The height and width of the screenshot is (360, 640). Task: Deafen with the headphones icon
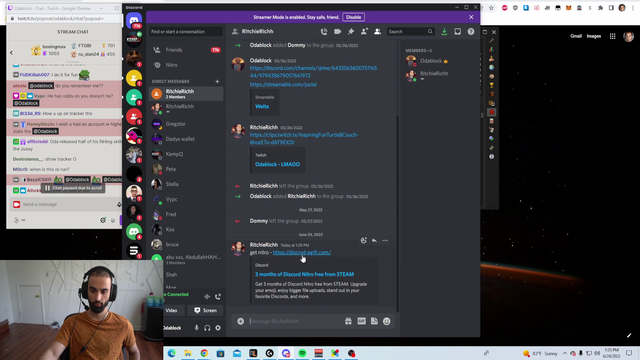207,328
